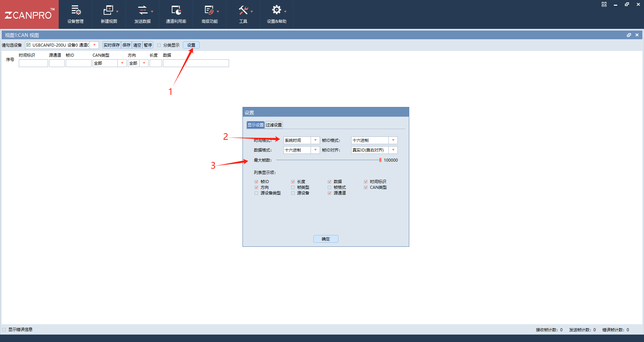Image resolution: width=644 pixels, height=342 pixels.
Task: Float the 视图1:CAN 视图 panel
Action: tap(629, 35)
